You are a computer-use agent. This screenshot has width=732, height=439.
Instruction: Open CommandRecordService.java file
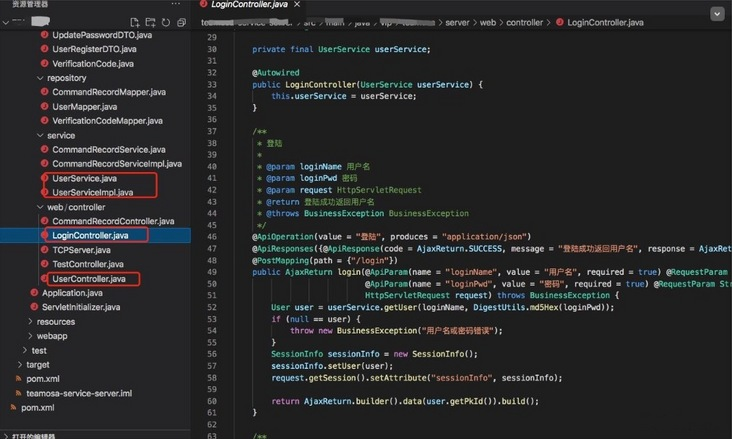[x=109, y=149]
